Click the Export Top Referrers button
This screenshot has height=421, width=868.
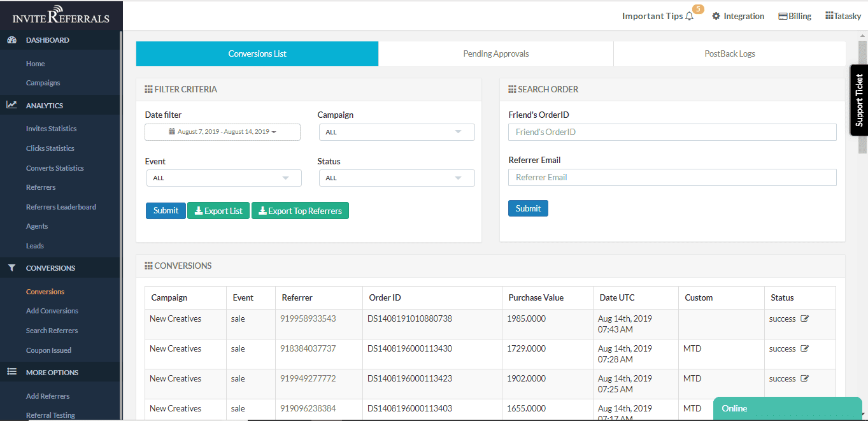point(300,211)
